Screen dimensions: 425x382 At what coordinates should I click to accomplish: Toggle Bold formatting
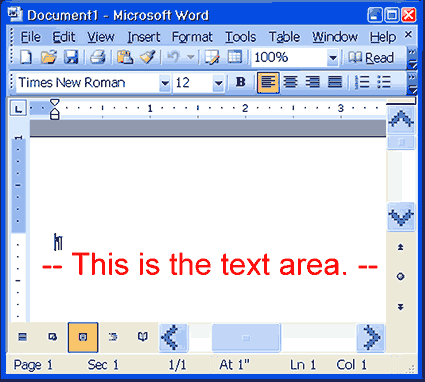pos(241,82)
